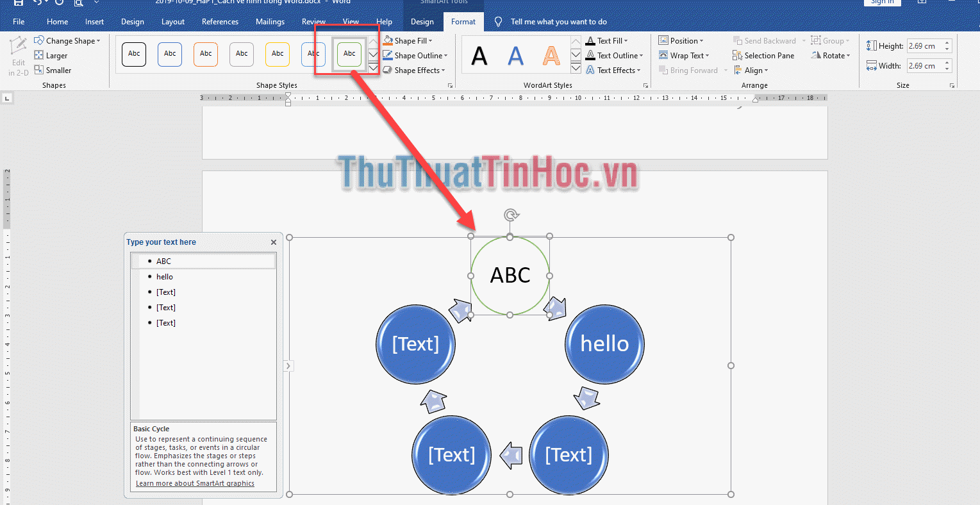Screen dimensions: 980x505
Task: Open the Shape Outline menu
Action: [x=415, y=56]
